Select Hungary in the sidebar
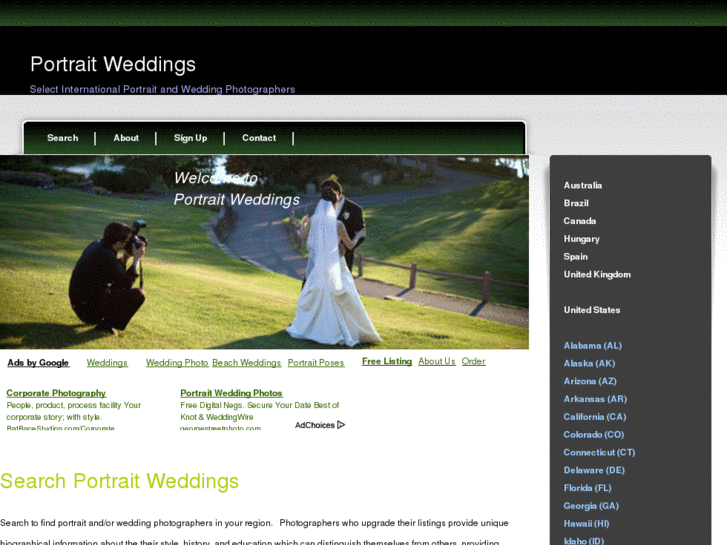Viewport: 727px width, 545px height. tap(581, 239)
